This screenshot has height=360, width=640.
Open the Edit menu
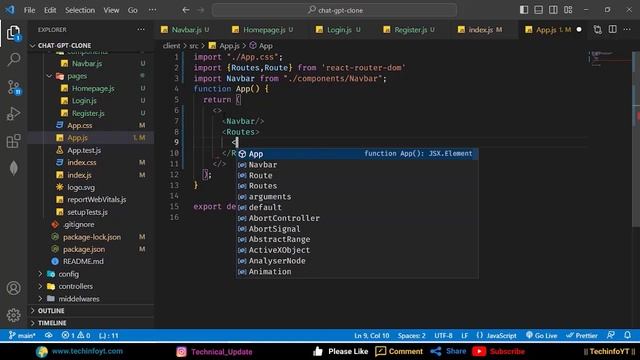coord(50,10)
